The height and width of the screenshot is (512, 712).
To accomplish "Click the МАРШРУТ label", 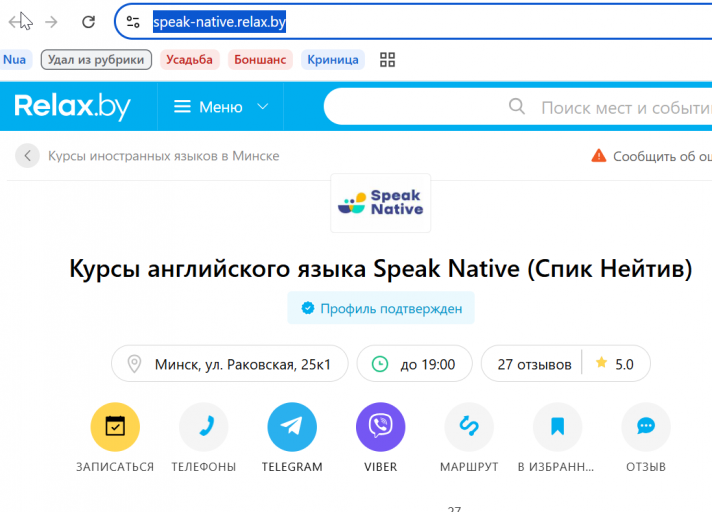I will 469,467.
